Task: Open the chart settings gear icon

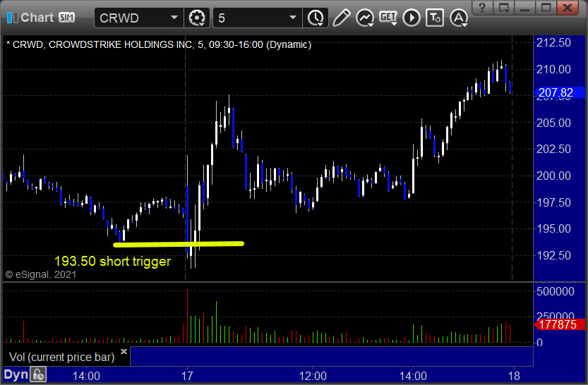Action: [197, 18]
